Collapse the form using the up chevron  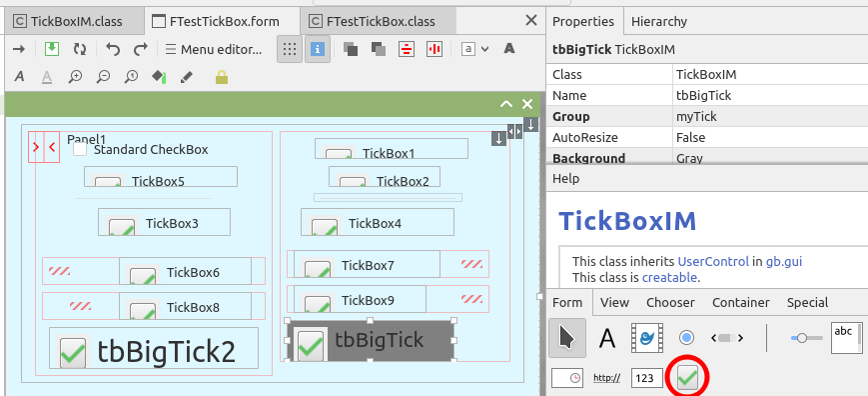click(x=506, y=104)
